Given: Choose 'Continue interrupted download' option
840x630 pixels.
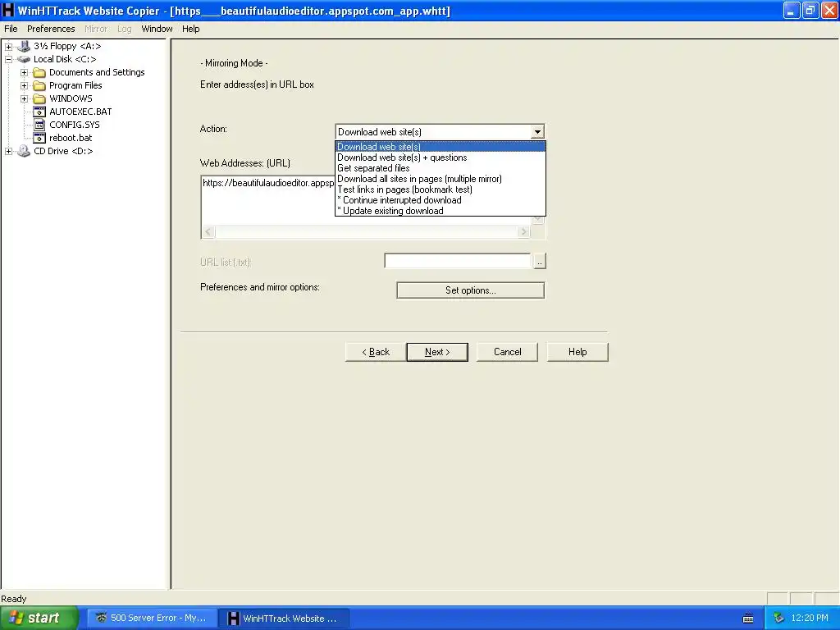Looking at the screenshot, I should pos(440,200).
